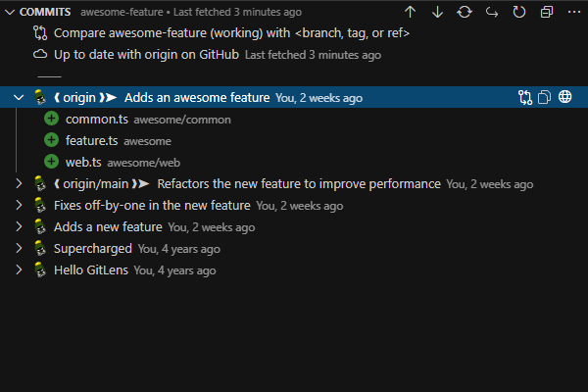
Task: Open the selected commit on remote (globe icon)
Action: (565, 97)
